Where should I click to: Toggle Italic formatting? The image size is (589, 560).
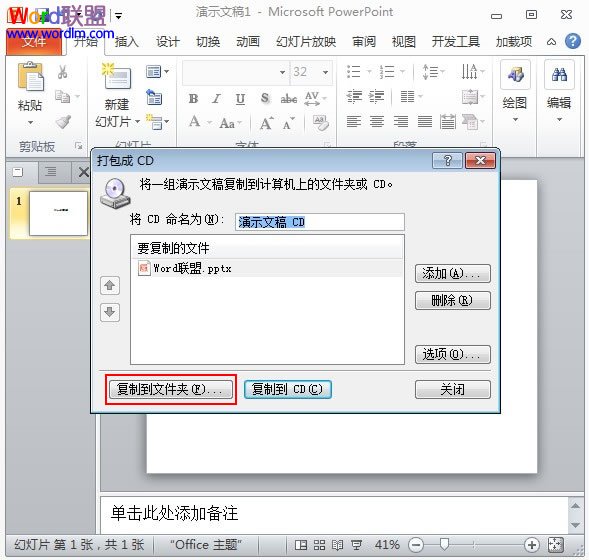point(216,98)
